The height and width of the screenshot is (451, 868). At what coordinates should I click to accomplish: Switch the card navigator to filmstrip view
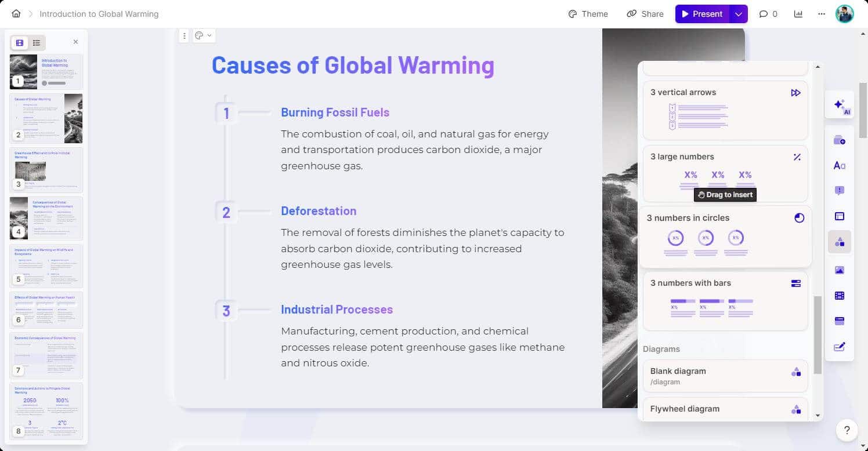click(x=19, y=42)
